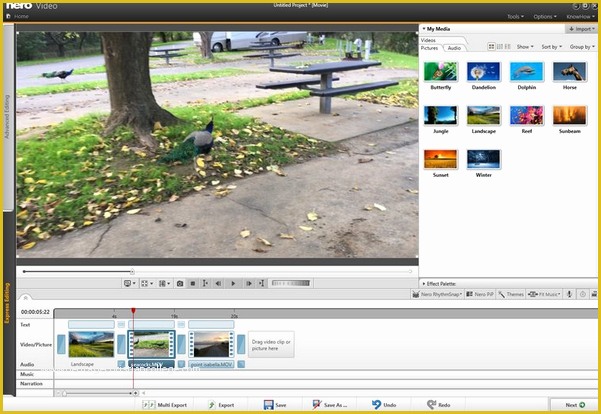Viewport: 601px width, 414px height.
Task: Stop playback with the stop button
Action: tap(193, 283)
